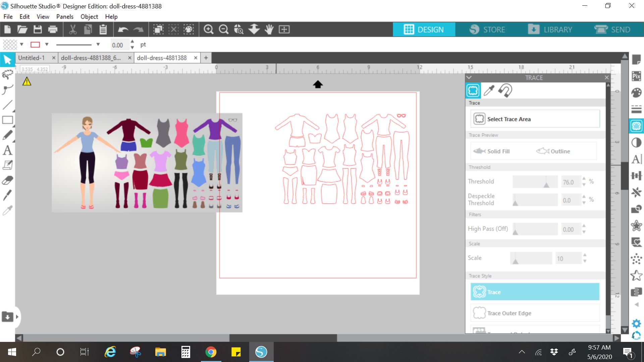Click the Trace Outer Edge button

pyautogui.click(x=535, y=313)
